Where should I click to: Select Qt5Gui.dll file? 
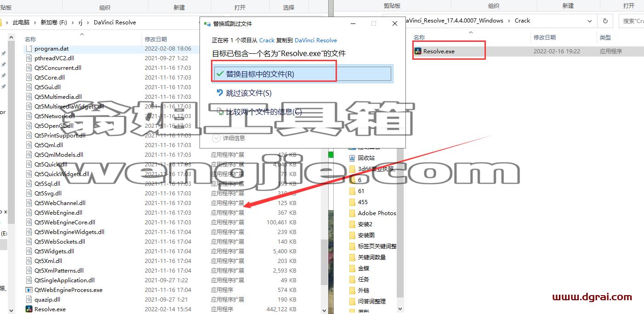pos(47,87)
